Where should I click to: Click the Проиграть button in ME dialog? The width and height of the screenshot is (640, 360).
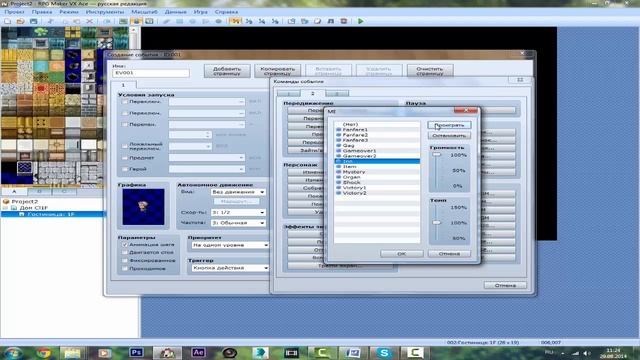pos(449,125)
